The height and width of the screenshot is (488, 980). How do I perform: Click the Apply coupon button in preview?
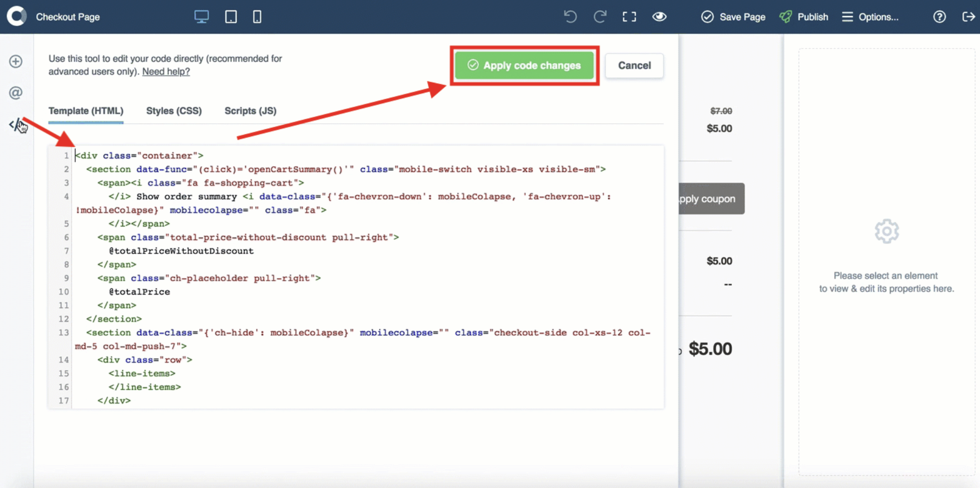pos(711,198)
